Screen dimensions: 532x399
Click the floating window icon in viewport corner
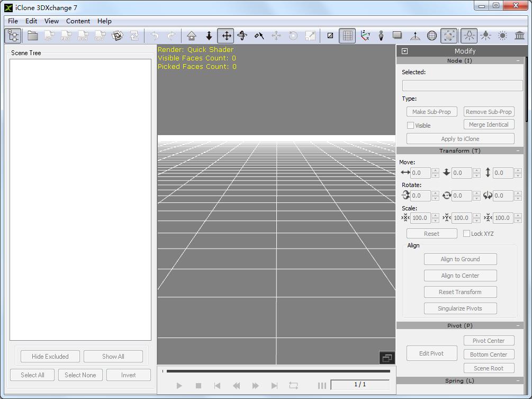pos(387,358)
